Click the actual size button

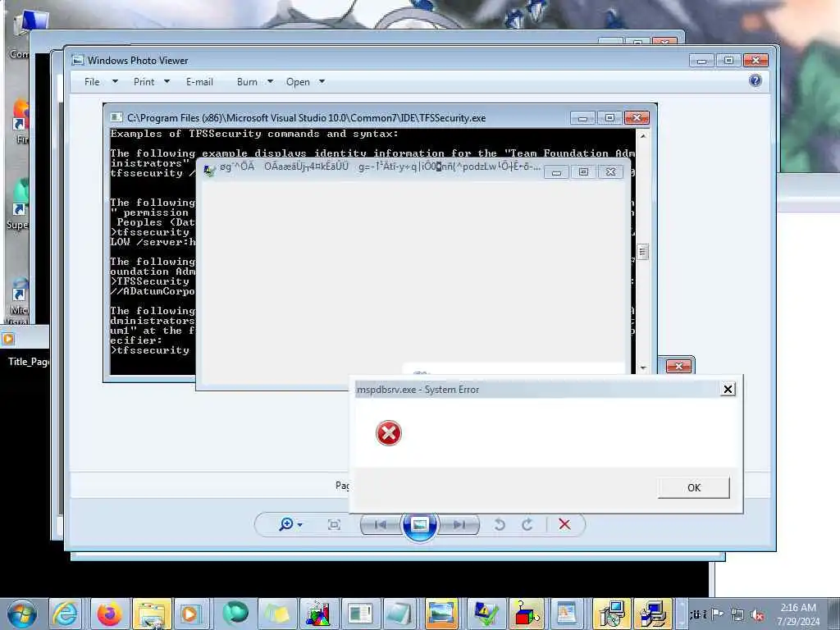334,525
